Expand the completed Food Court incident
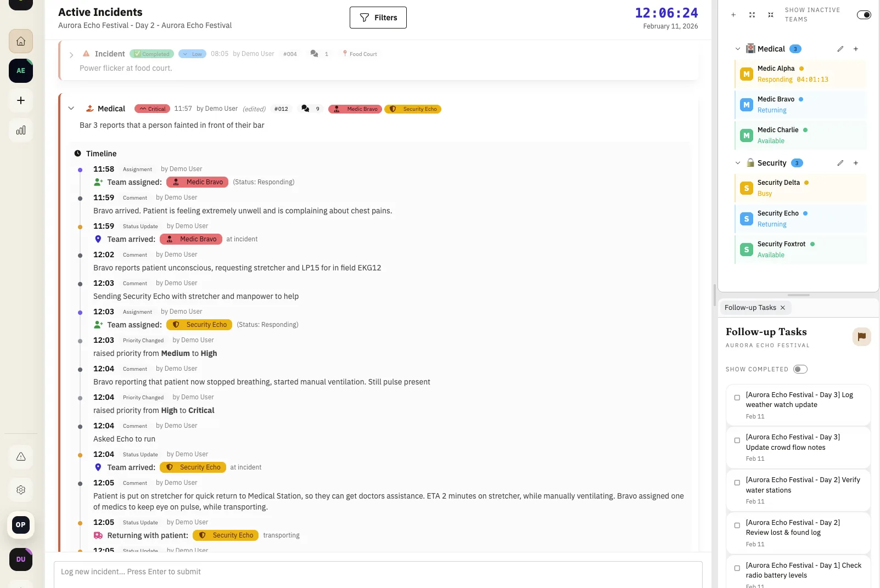The image size is (880, 588). (71, 54)
